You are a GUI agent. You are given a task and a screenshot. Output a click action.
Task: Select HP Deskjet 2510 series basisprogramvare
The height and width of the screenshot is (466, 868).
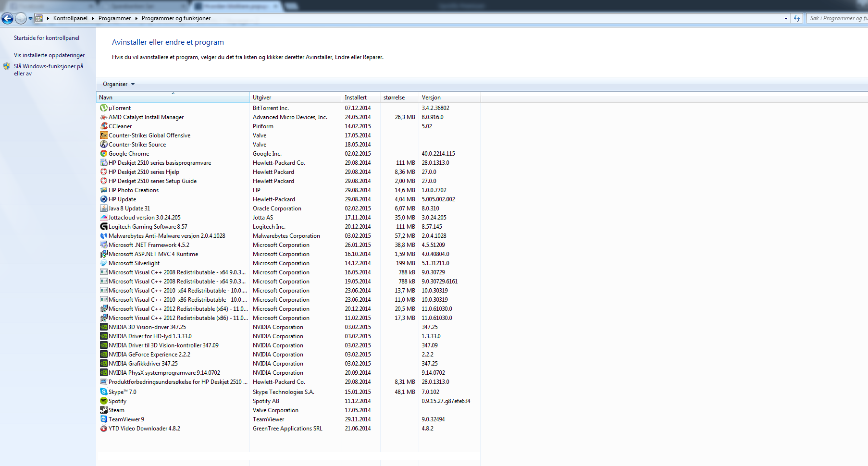pos(288,163)
